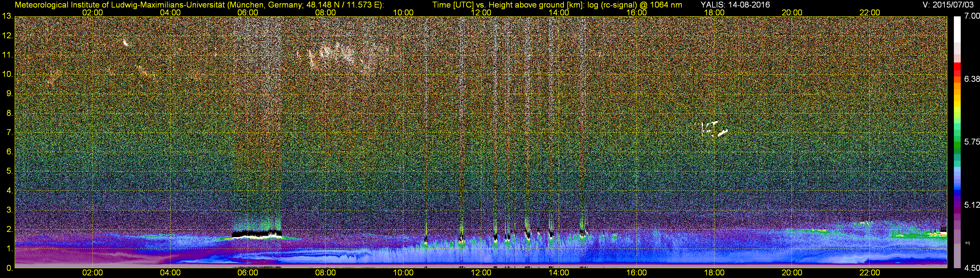Select the 02:00 label on the bottom axis
This screenshot has height=278, width=980.
click(x=92, y=273)
